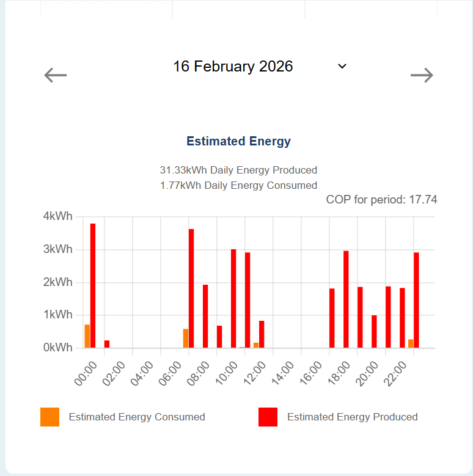Toggle Estimated Energy Produced legend label
Image resolution: width=473 pixels, height=476 pixels.
tap(352, 417)
